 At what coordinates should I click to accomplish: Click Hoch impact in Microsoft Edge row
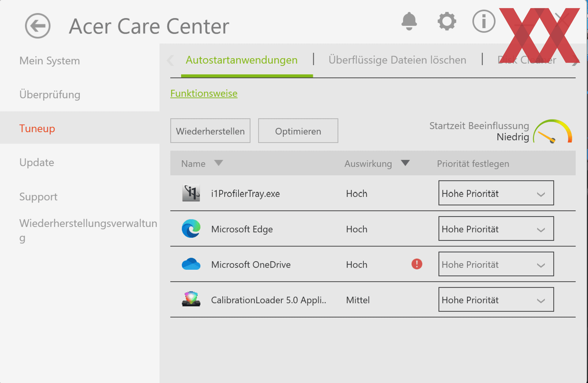click(356, 229)
